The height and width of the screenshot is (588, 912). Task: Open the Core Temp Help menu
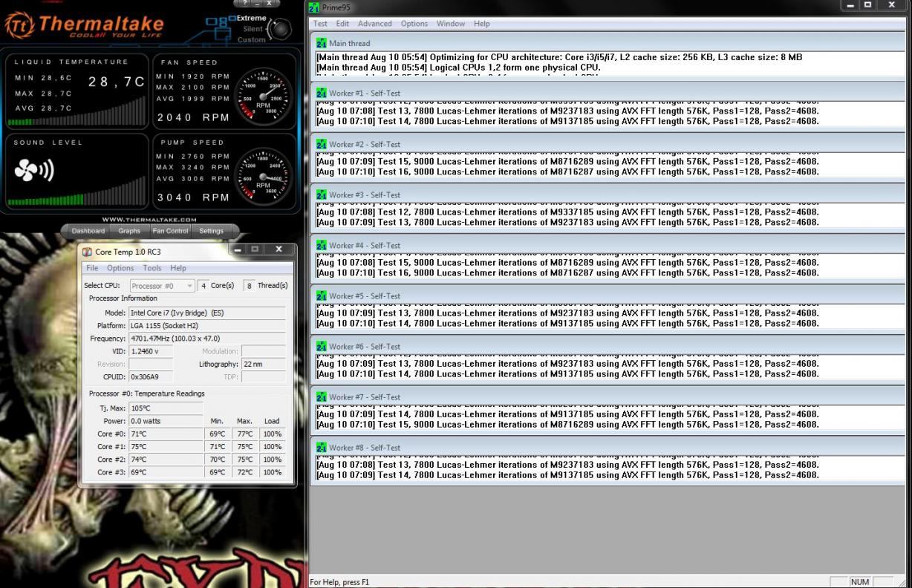coord(177,268)
